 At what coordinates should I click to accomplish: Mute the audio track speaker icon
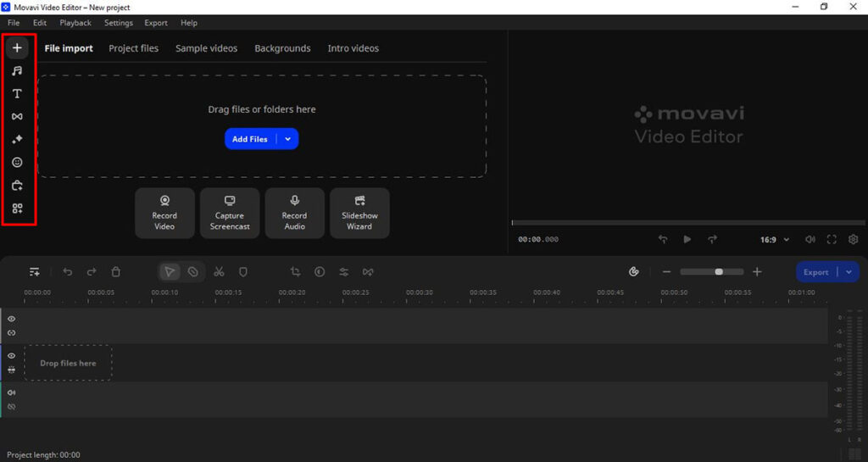[x=11, y=392]
